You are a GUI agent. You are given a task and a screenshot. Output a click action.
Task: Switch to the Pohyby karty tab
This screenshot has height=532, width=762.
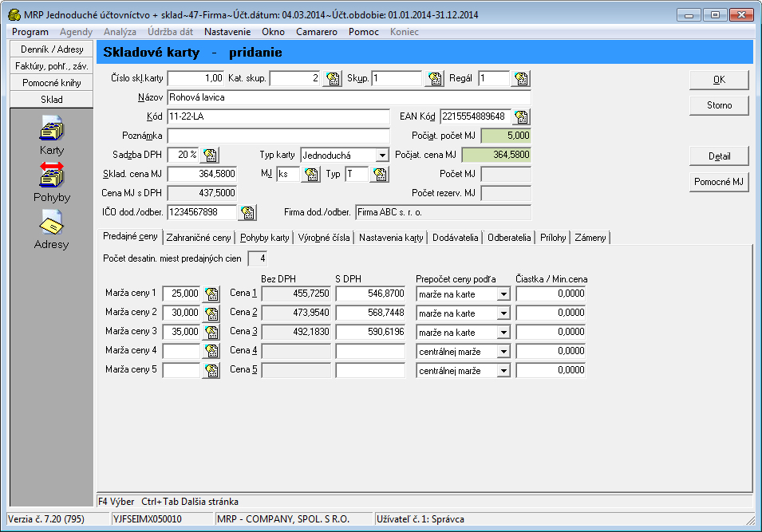pos(265,237)
